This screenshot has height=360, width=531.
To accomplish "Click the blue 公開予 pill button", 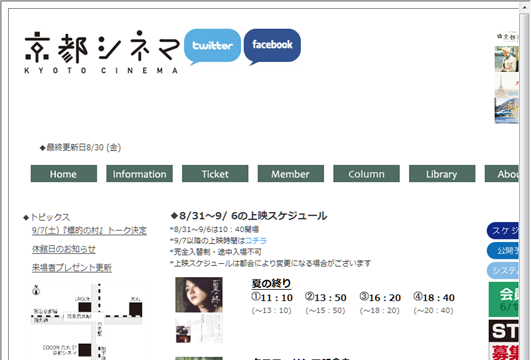I will [x=503, y=251].
